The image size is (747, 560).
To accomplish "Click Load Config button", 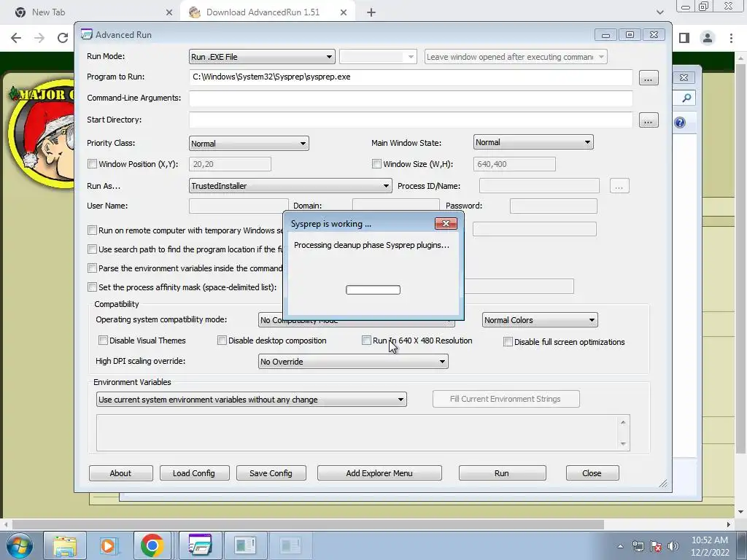I will click(194, 472).
